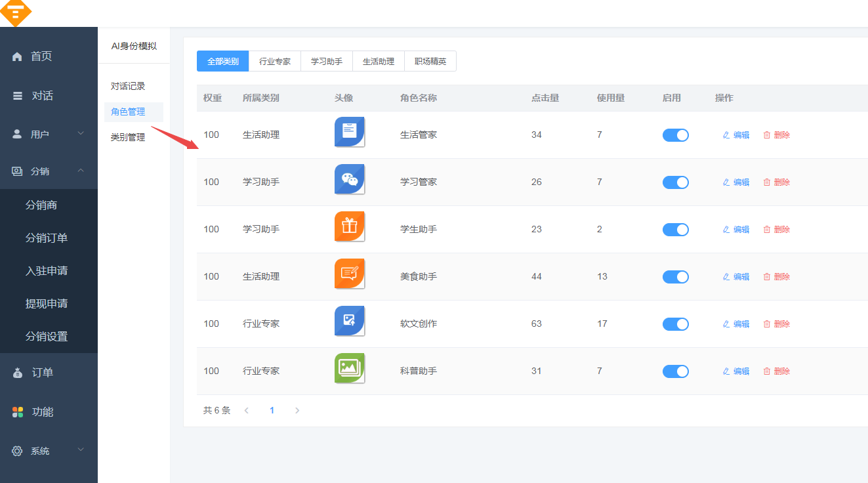Click the 科普助手 role name

[x=419, y=371]
